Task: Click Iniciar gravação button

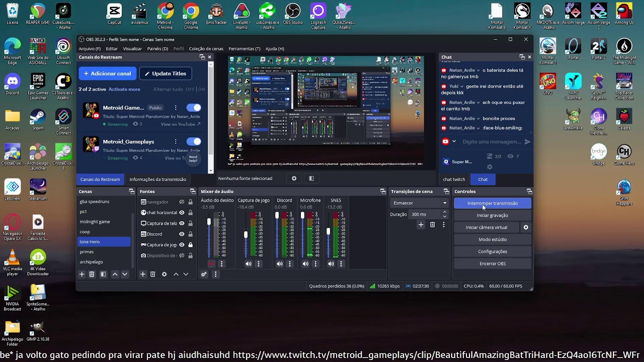Action: pos(493,215)
